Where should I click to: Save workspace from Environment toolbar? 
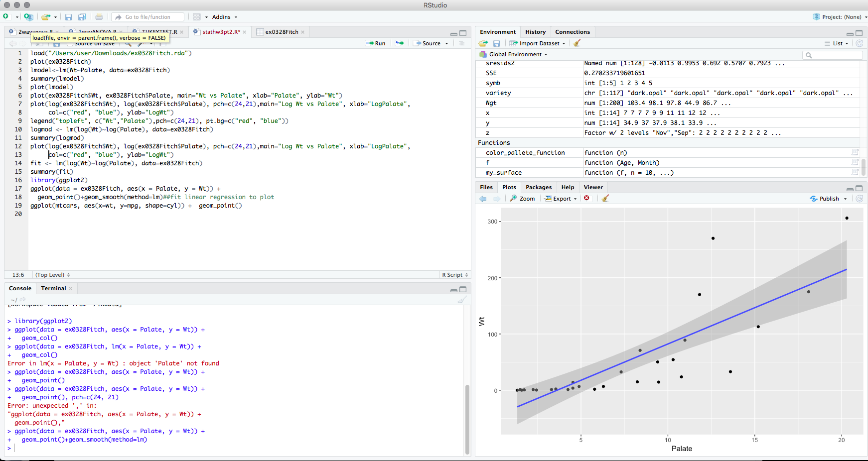[x=496, y=43]
